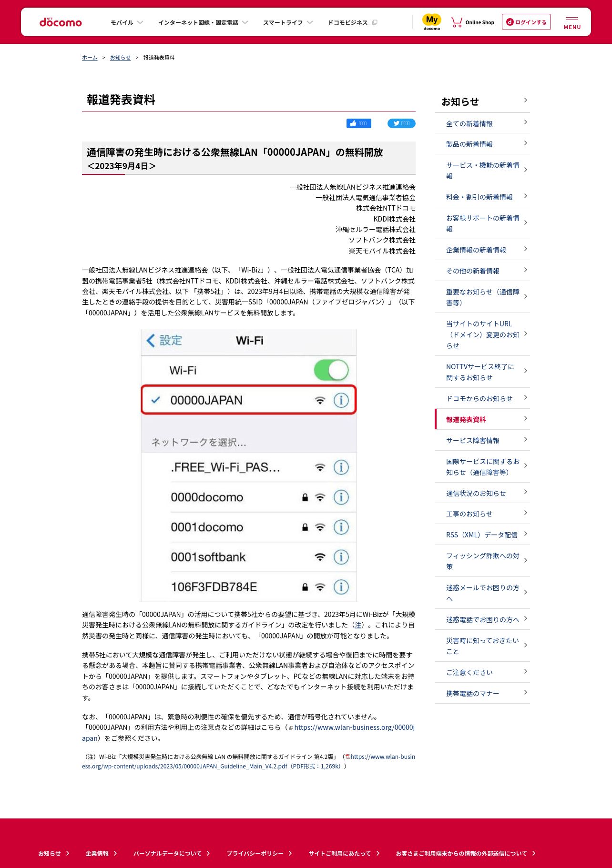The width and height of the screenshot is (612, 868).
Task: Select お客様サポートの新着情報 in sidebar
Action: tap(482, 223)
